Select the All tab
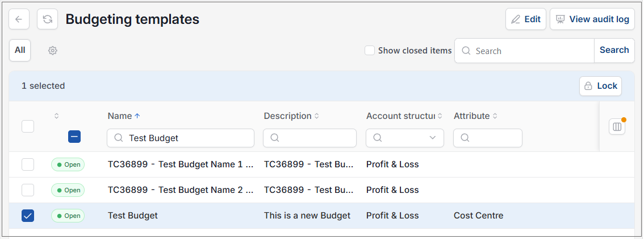Image resolution: width=644 pixels, height=239 pixels. 20,50
